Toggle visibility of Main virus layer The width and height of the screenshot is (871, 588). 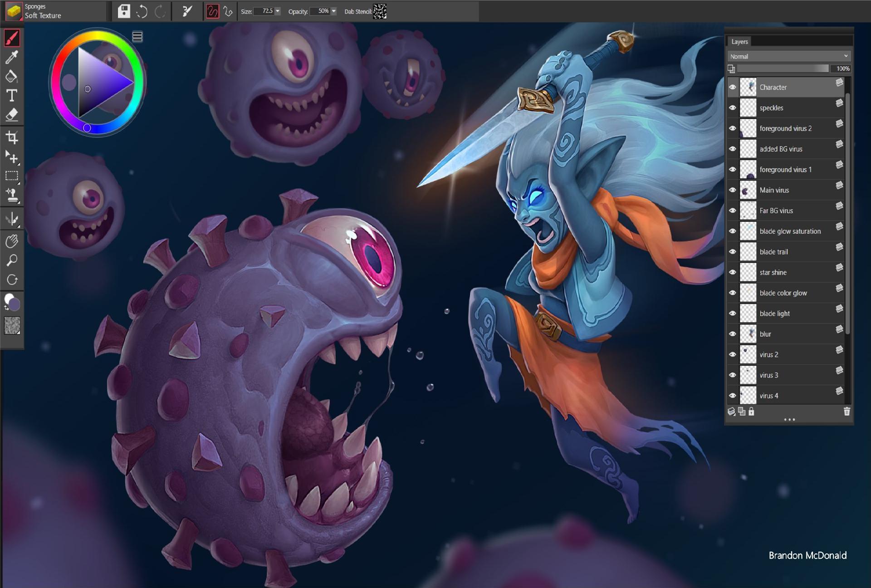(732, 190)
